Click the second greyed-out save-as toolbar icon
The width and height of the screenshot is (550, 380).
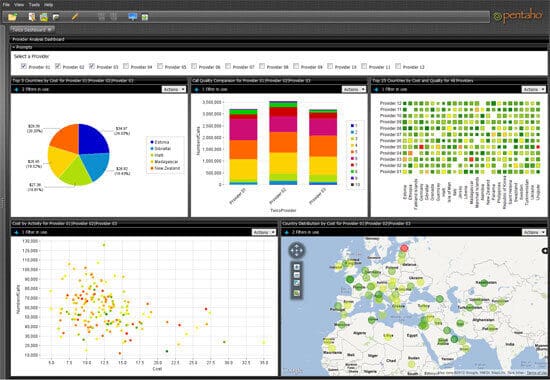pyautogui.click(x=113, y=16)
